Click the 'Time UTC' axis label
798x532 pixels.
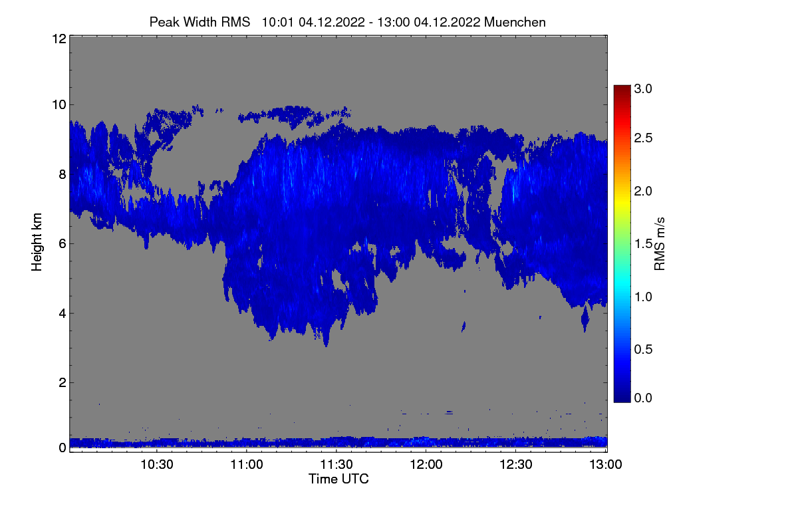[x=338, y=479]
